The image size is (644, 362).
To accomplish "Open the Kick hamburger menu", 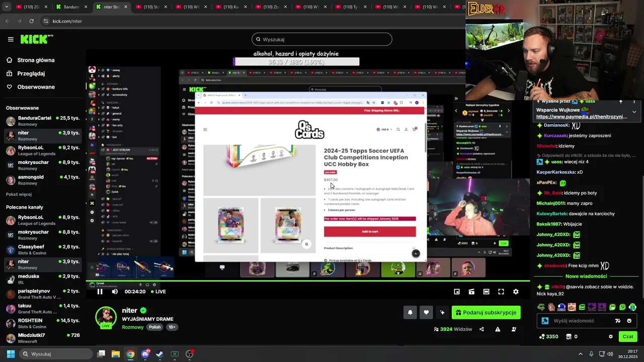I will point(11,39).
